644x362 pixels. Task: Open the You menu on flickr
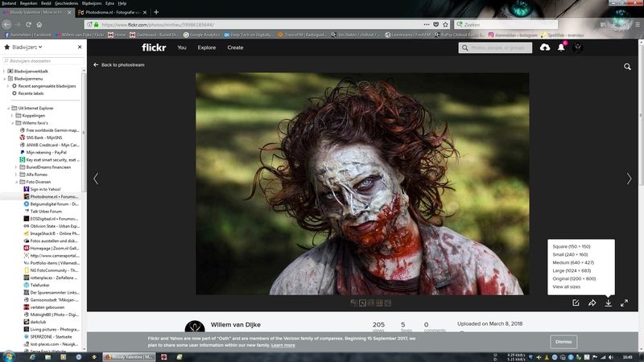[182, 47]
